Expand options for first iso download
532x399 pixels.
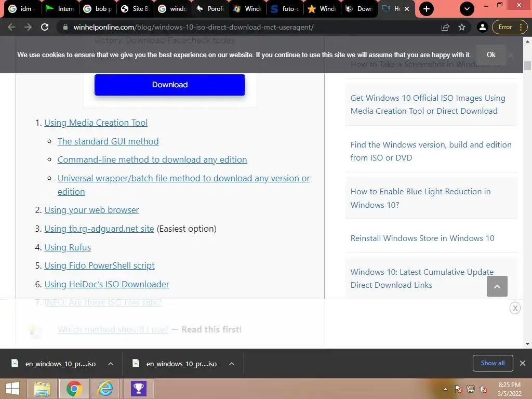(111, 364)
